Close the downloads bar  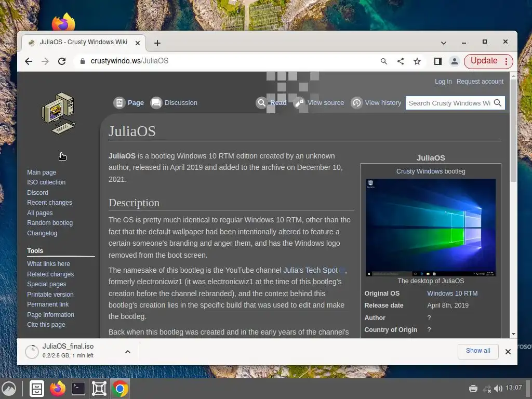coord(508,352)
